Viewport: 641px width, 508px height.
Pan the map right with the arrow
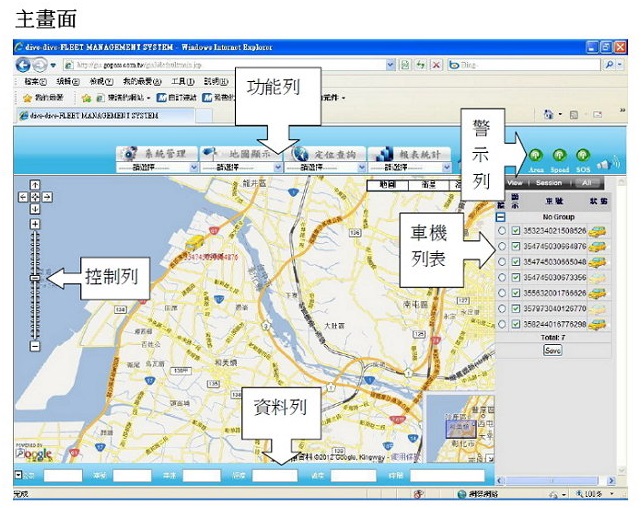point(47,197)
